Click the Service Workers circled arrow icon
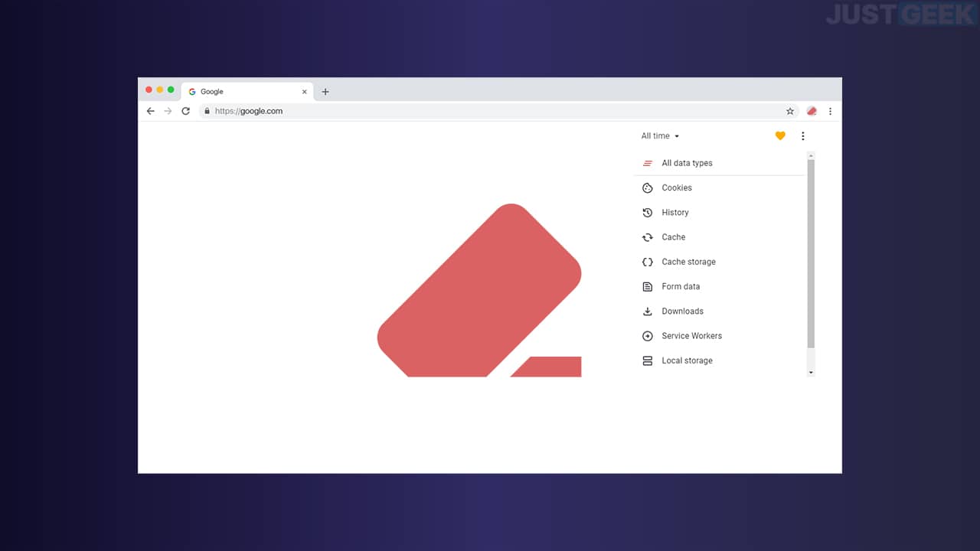The image size is (980, 551). (x=648, y=336)
